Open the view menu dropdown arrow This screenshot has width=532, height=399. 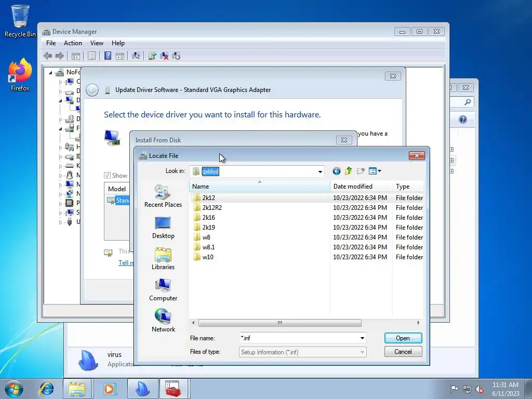point(379,171)
